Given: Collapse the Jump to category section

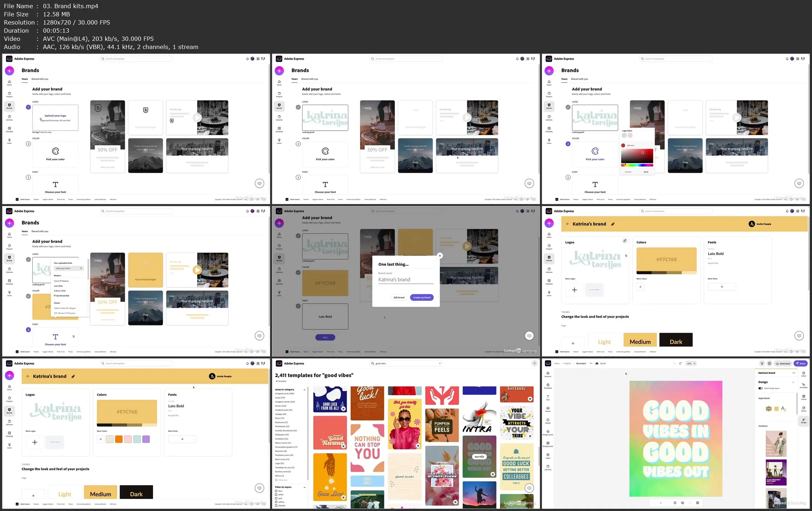Looking at the screenshot, I should point(304,390).
